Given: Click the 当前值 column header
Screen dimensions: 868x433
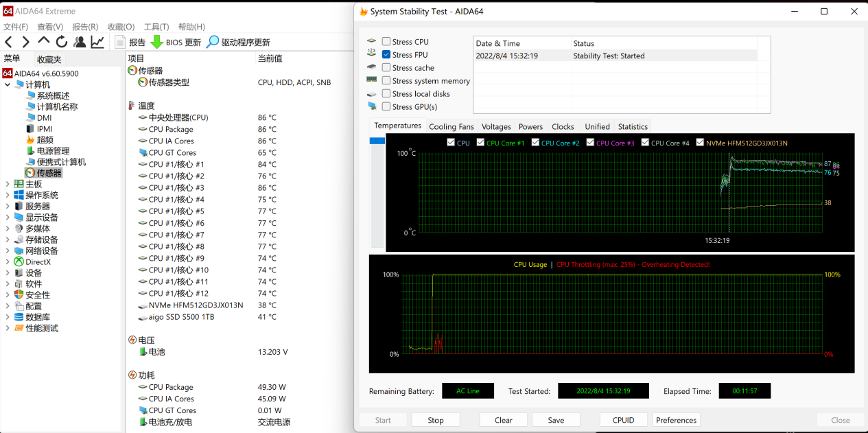Looking at the screenshot, I should click(270, 59).
